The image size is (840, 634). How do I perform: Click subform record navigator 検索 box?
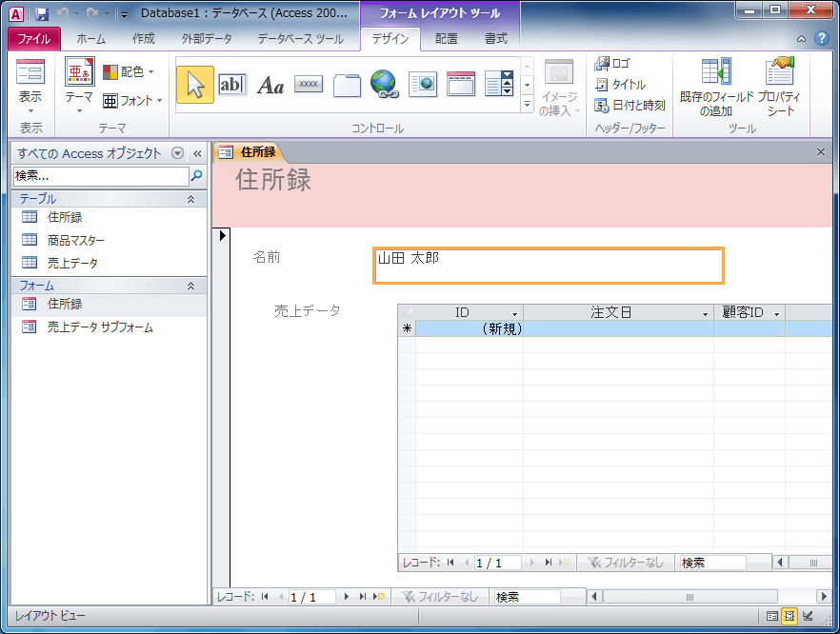click(712, 563)
